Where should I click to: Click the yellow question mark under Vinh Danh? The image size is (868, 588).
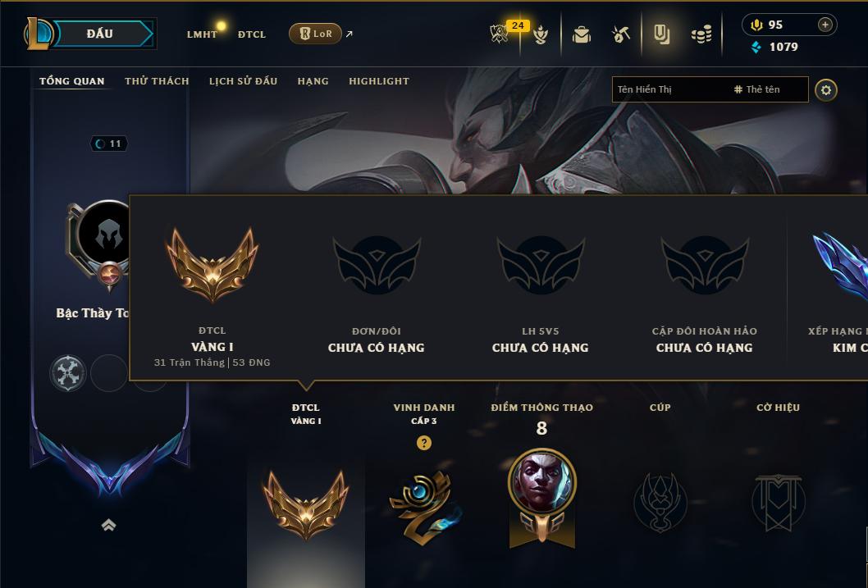pos(424,443)
